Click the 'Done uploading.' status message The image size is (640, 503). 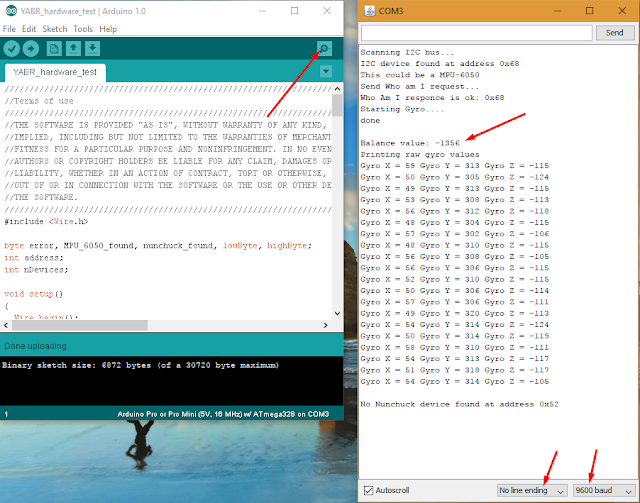point(36,346)
